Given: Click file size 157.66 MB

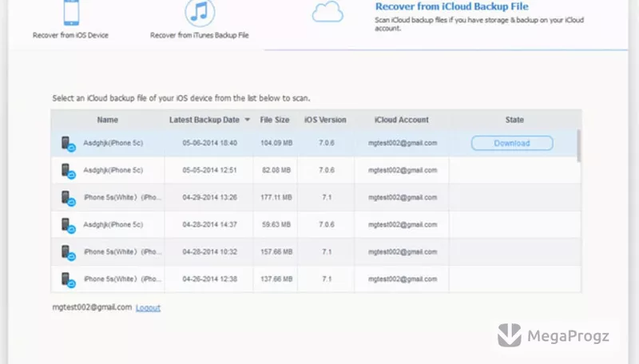Looking at the screenshot, I should (x=276, y=252).
